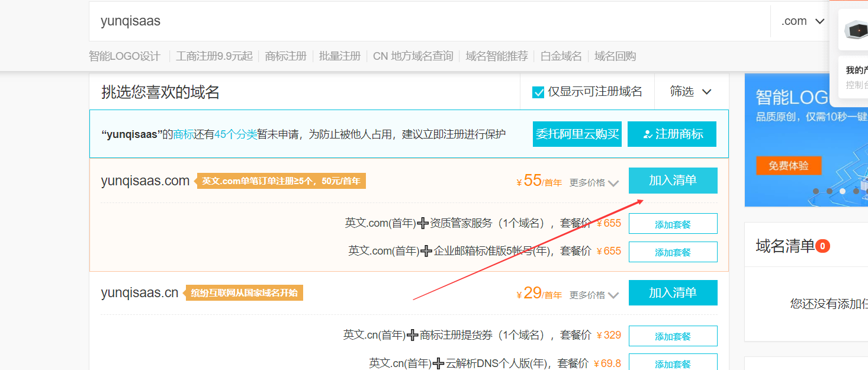Click the 45个分类 link
Viewport: 868px width, 370px height.
click(x=236, y=134)
